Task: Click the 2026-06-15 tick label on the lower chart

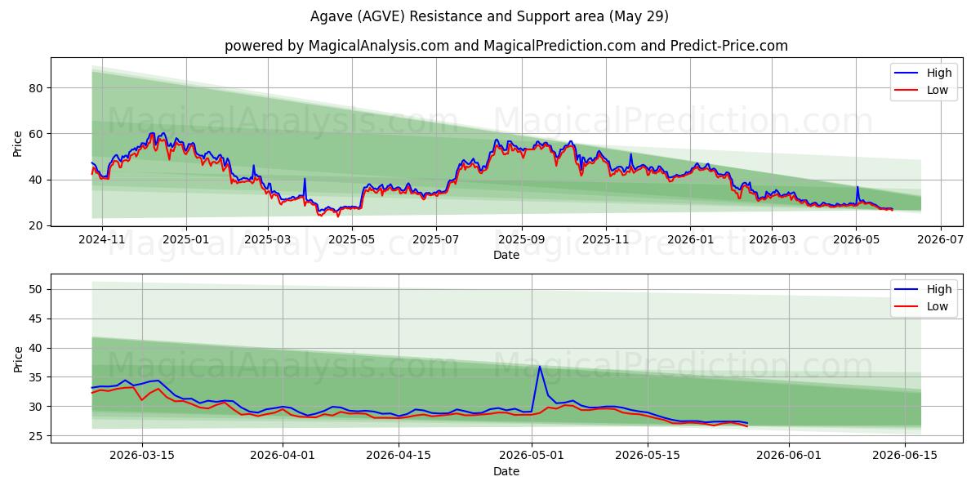Action: [905, 457]
